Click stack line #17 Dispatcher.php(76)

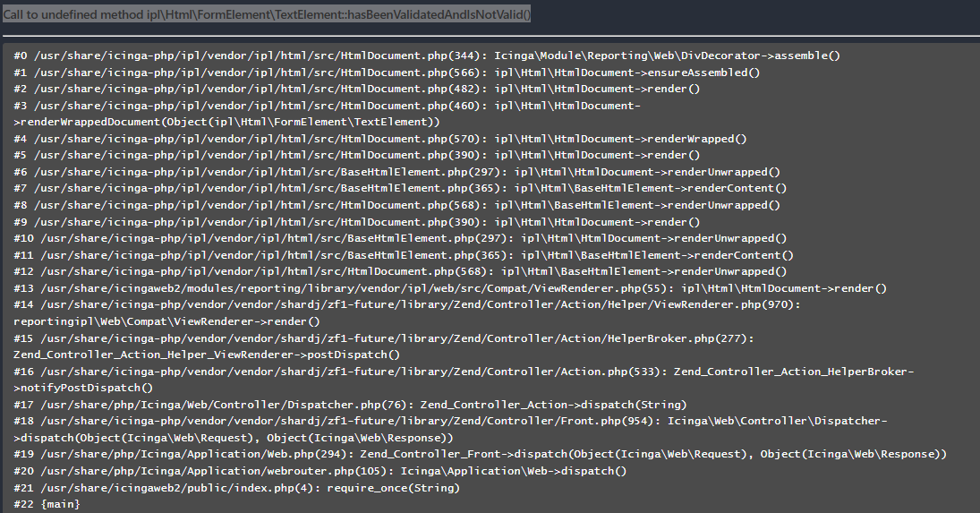(x=350, y=405)
